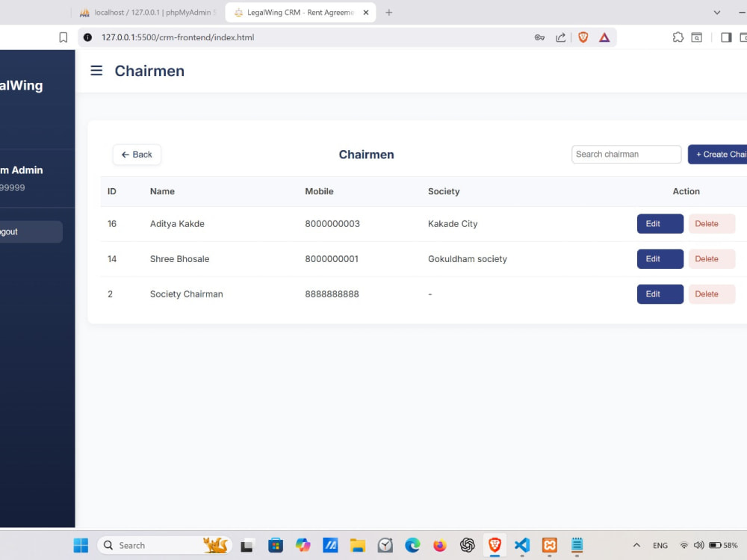Open the hamburger sidebar menu

tap(96, 71)
